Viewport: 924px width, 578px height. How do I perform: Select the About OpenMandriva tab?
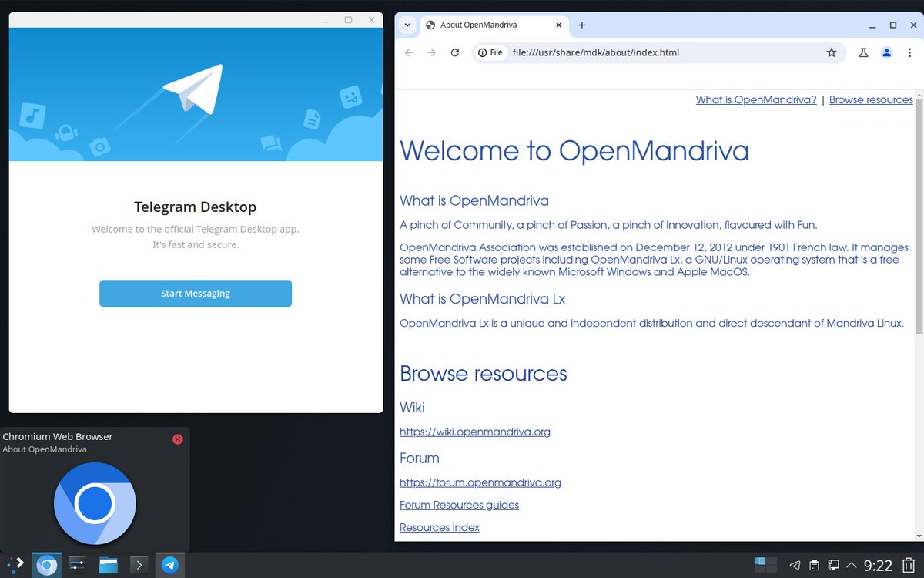493,25
